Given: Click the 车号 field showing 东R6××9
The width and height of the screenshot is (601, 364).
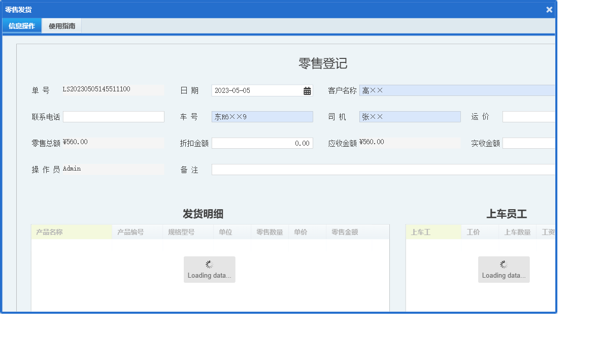Looking at the screenshot, I should (262, 116).
